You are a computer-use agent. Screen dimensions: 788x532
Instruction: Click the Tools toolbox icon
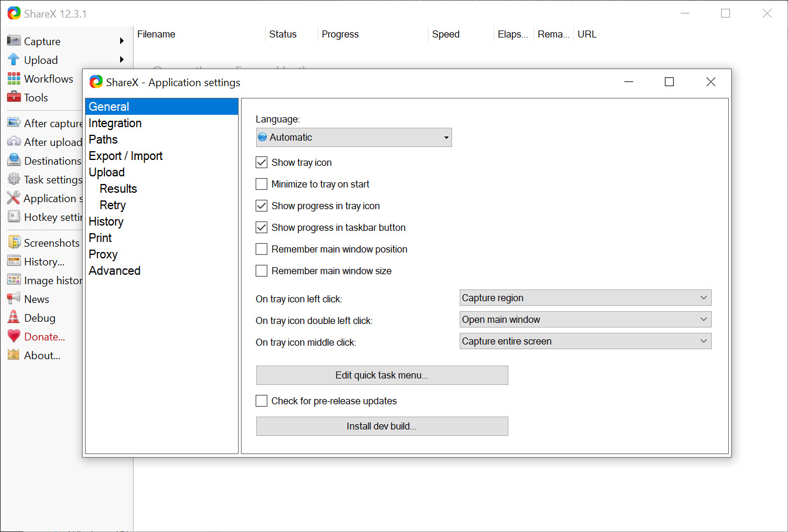click(13, 97)
